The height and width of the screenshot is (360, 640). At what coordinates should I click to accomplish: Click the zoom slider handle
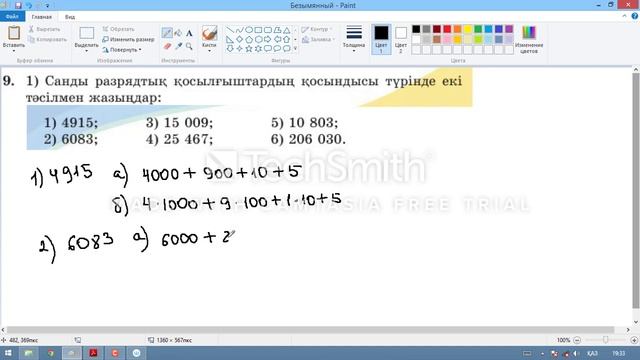click(x=606, y=340)
